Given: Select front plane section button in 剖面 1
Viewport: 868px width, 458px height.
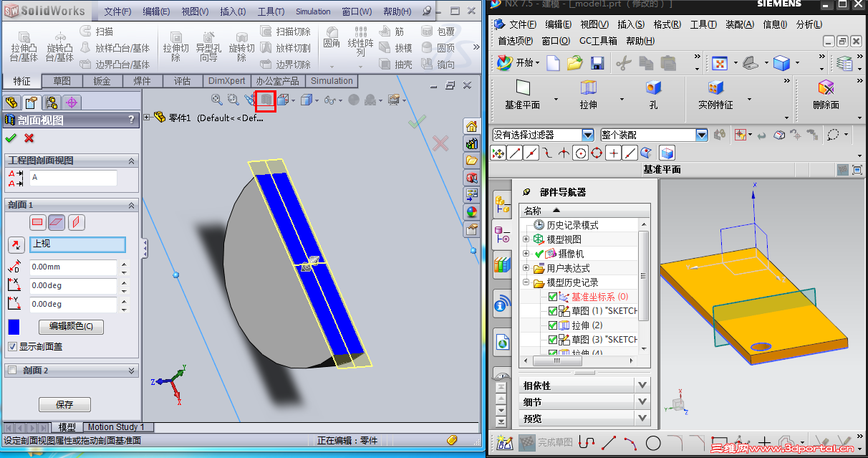Looking at the screenshot, I should click(x=38, y=222).
